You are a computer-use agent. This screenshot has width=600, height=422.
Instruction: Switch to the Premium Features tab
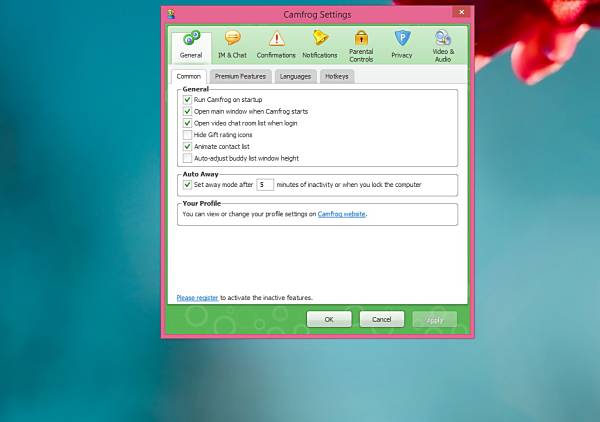click(240, 77)
